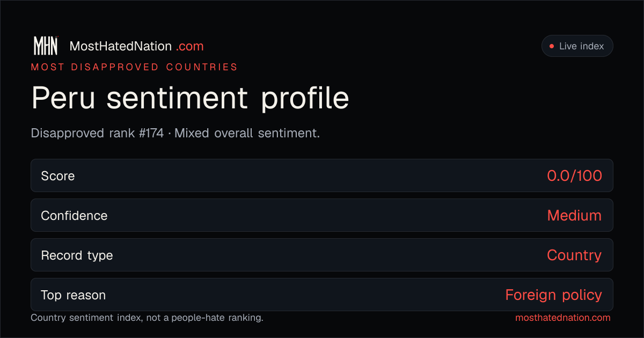
Task: Open the mosthatednation.com footer link
Action: point(563,318)
